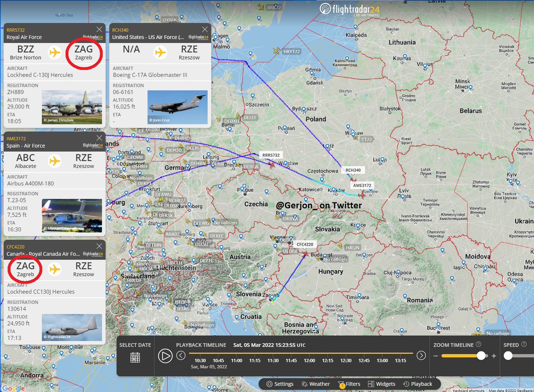Viewport: 534px width, 392px height.
Task: Click the Speed slider handle
Action: 508,356
